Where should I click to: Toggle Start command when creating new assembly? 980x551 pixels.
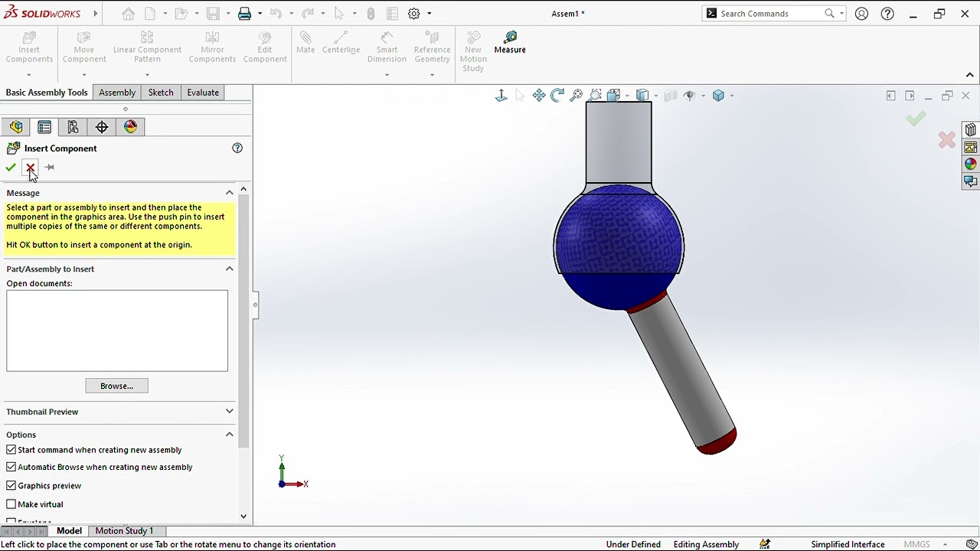(11, 450)
